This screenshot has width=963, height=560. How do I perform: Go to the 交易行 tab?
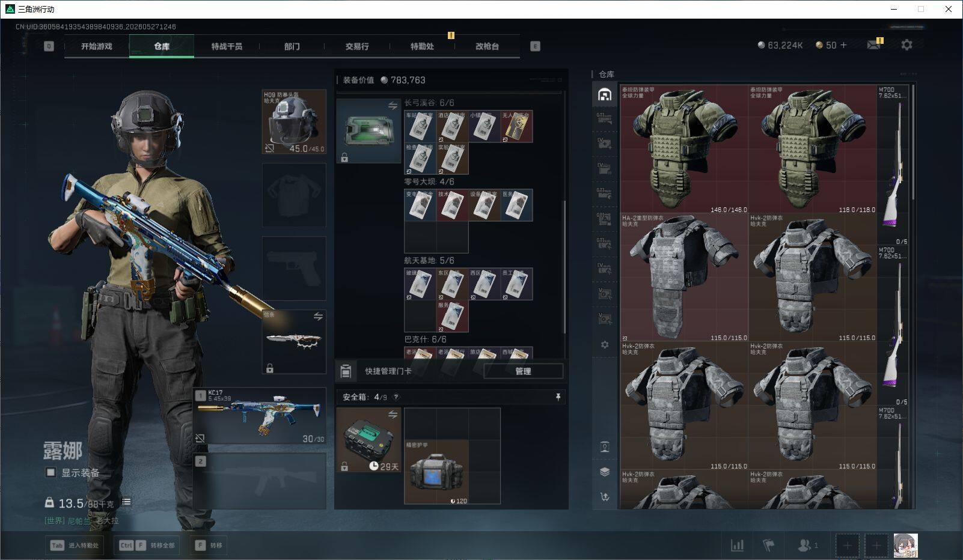(x=357, y=46)
